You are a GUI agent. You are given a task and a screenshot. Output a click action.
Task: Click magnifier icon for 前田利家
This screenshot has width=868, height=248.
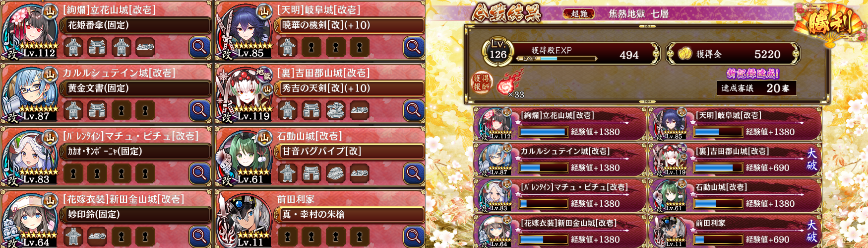414,237
